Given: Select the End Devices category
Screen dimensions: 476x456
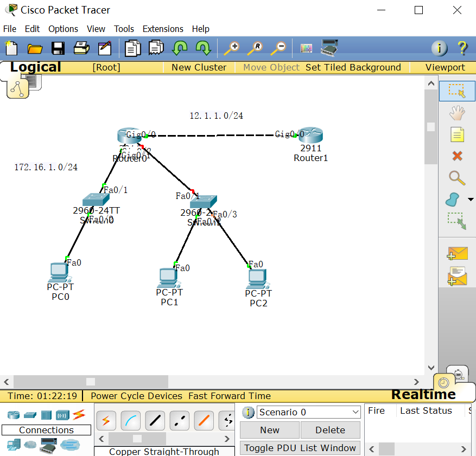Looking at the screenshot, I should point(14,445).
